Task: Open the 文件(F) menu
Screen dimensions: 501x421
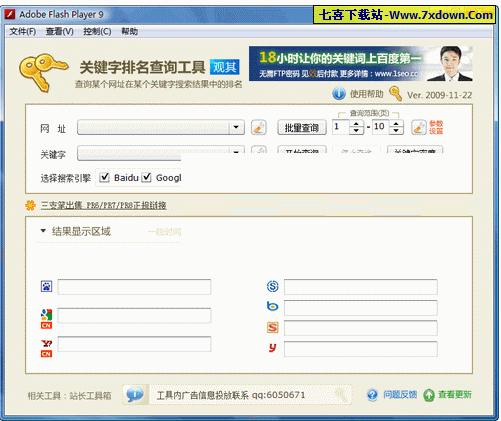Action: pos(22,32)
